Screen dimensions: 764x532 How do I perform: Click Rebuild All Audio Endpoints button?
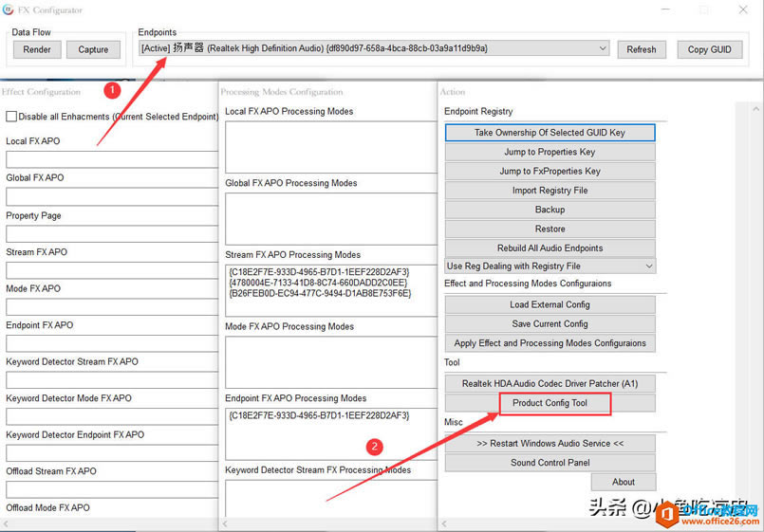pos(550,248)
